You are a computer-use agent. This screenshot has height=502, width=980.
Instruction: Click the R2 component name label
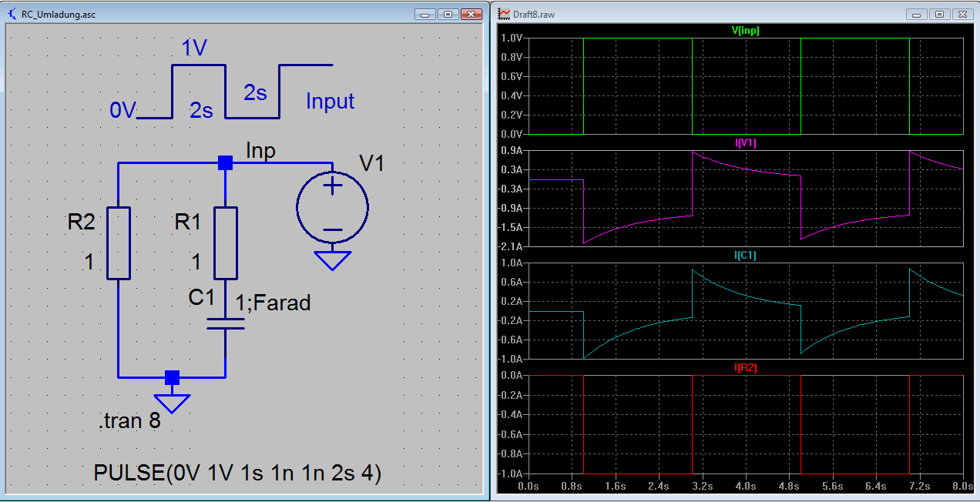[x=81, y=223]
